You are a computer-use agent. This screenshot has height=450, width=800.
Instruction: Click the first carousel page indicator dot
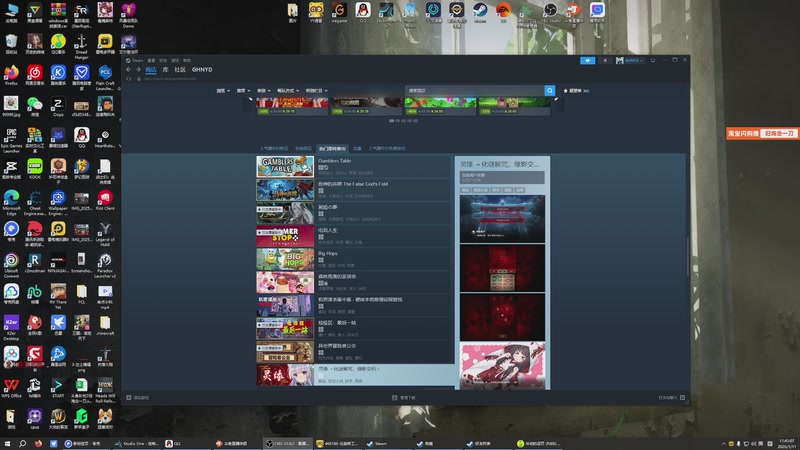tap(391, 121)
